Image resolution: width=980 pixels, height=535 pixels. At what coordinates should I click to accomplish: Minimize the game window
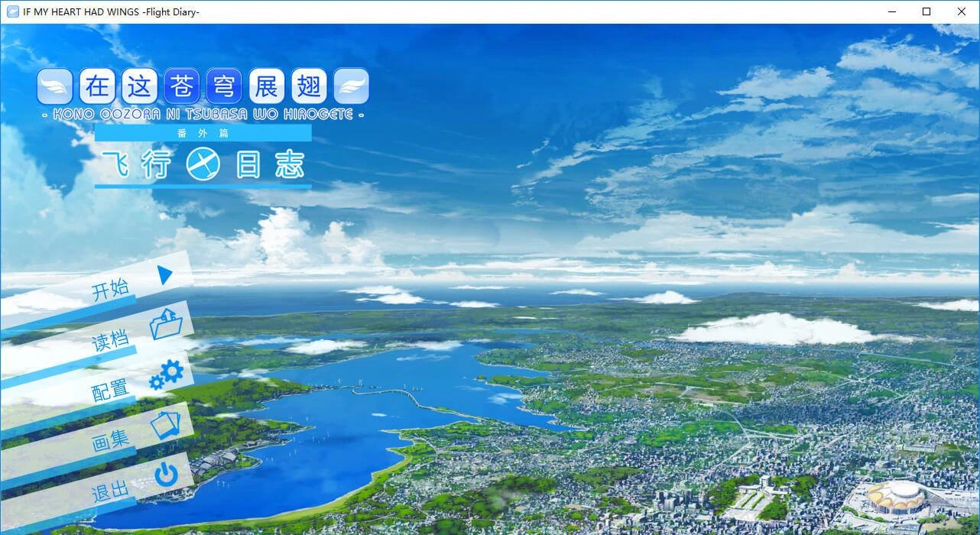pos(892,11)
